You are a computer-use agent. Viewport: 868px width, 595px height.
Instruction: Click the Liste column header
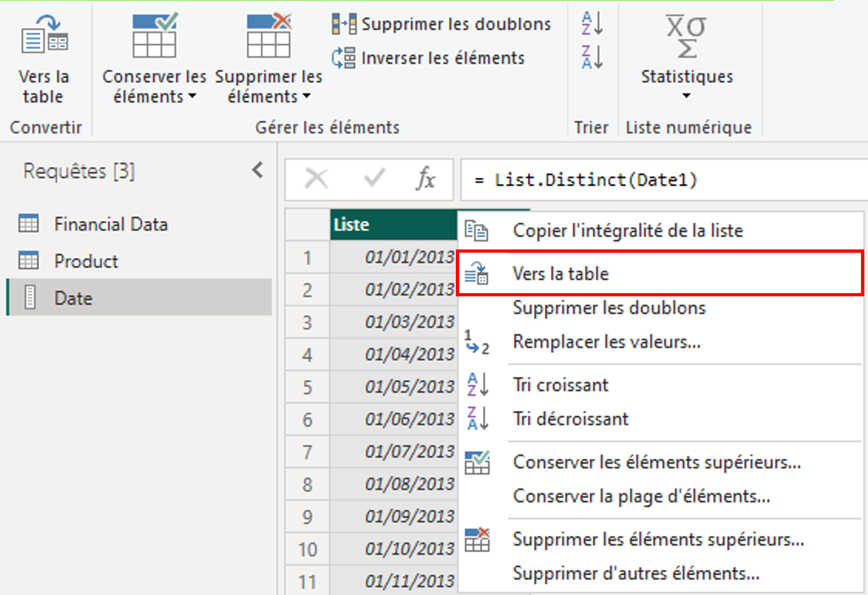[x=393, y=225]
